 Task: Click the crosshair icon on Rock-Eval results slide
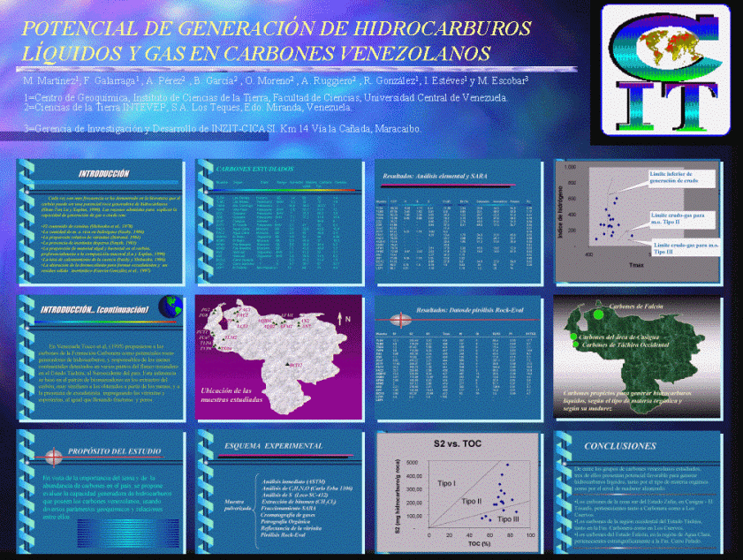401,318
